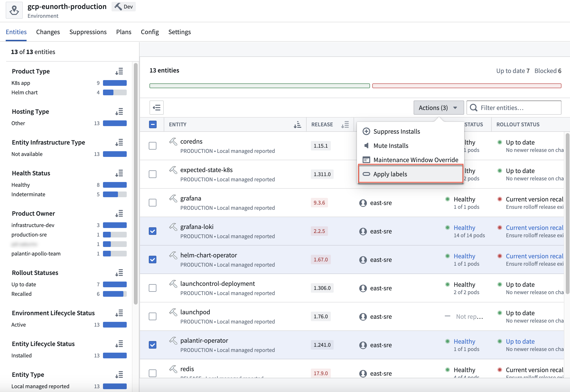Select Mute Installs in the Actions menu
This screenshot has width=570, height=392.
coord(410,146)
